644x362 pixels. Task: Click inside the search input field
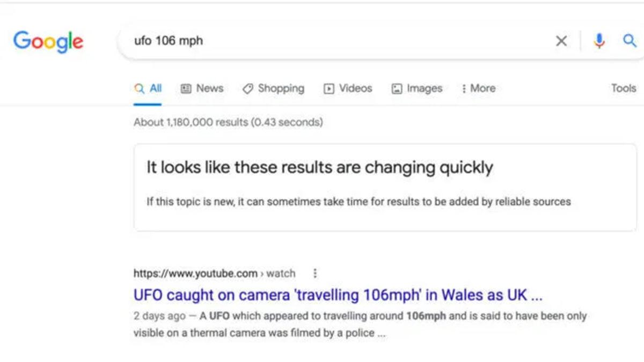coord(268,41)
